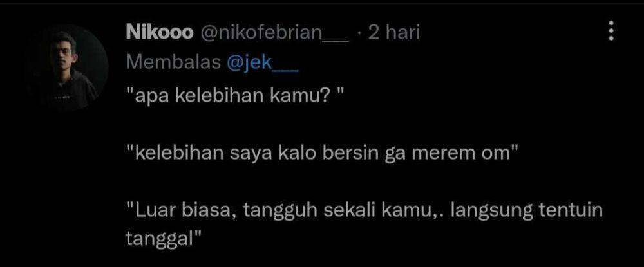Click the phrase "langsung tentuin"
Screen dimensions: 644x267
coord(526,212)
